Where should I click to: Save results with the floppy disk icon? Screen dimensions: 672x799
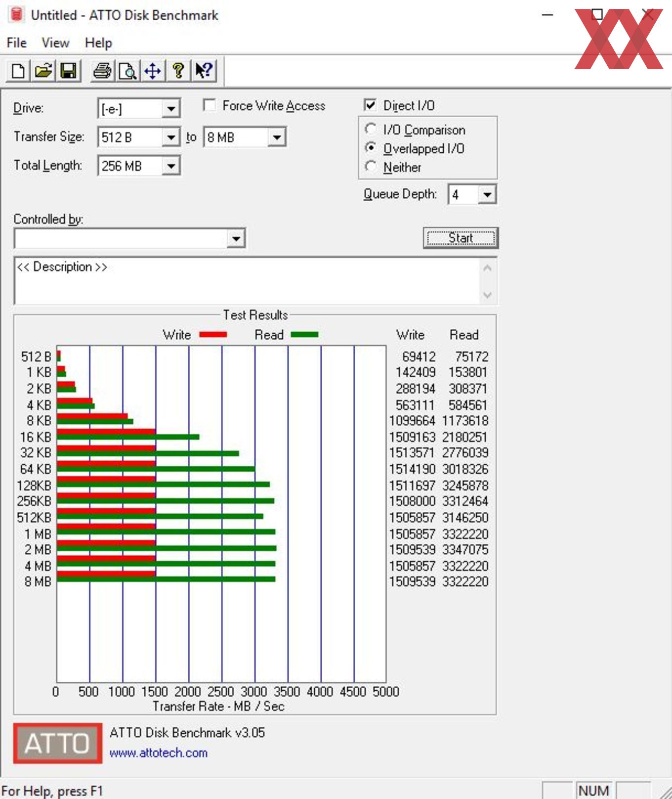(x=68, y=71)
